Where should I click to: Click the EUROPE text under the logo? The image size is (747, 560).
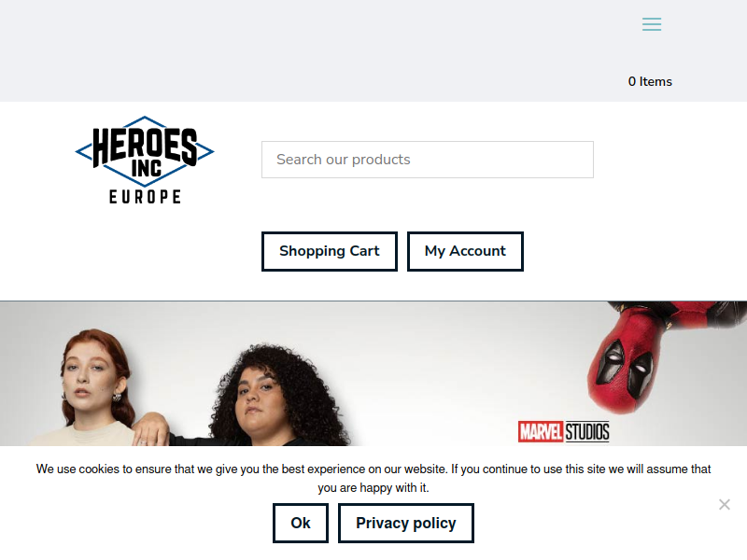click(145, 197)
